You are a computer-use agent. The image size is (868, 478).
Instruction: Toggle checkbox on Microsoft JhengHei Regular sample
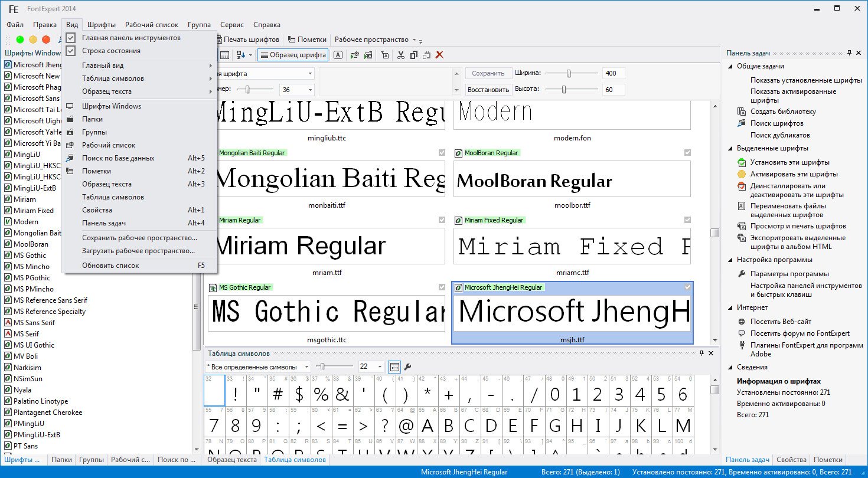[x=687, y=287]
